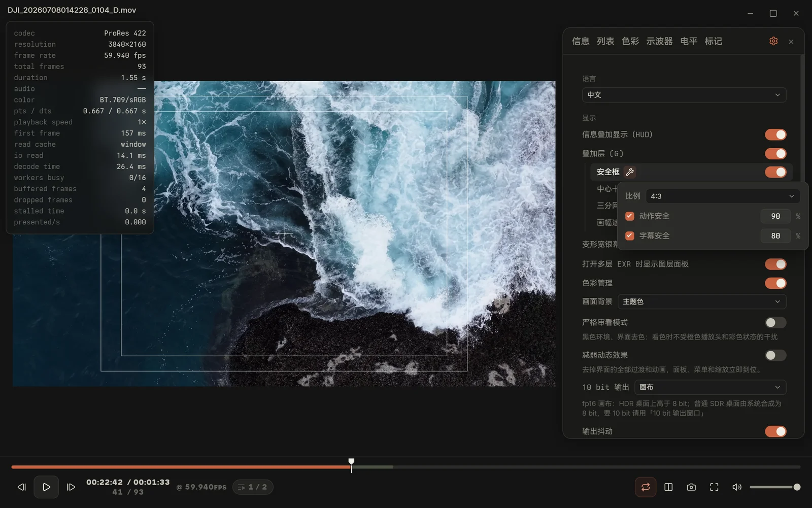812x508 pixels.
Task: Disable the 安全框 switch
Action: (x=775, y=172)
